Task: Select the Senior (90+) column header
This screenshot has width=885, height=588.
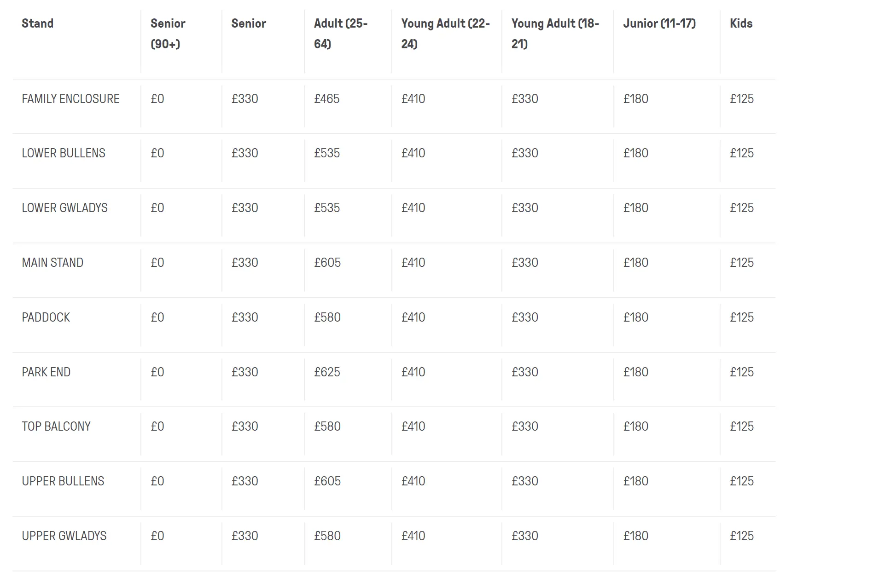Action: [168, 34]
